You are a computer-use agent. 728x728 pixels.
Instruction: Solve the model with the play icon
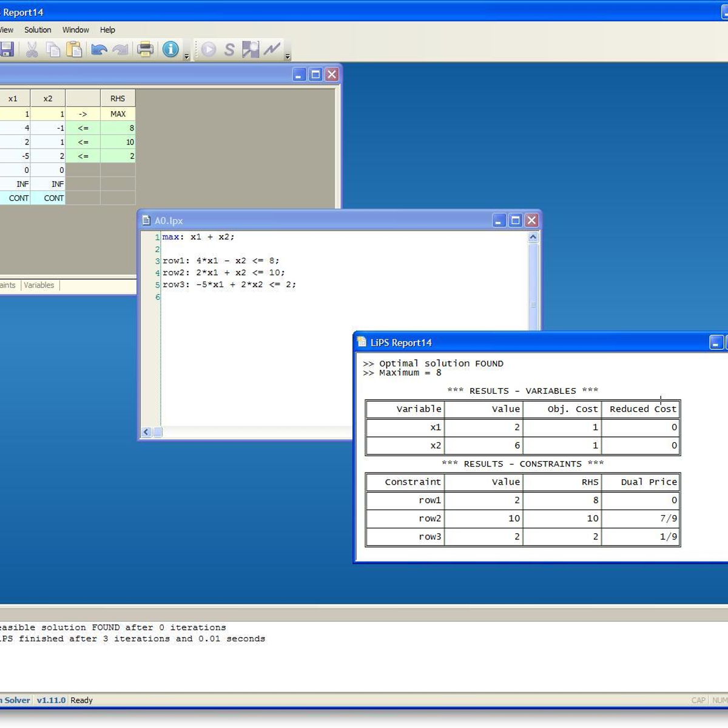tap(208, 50)
